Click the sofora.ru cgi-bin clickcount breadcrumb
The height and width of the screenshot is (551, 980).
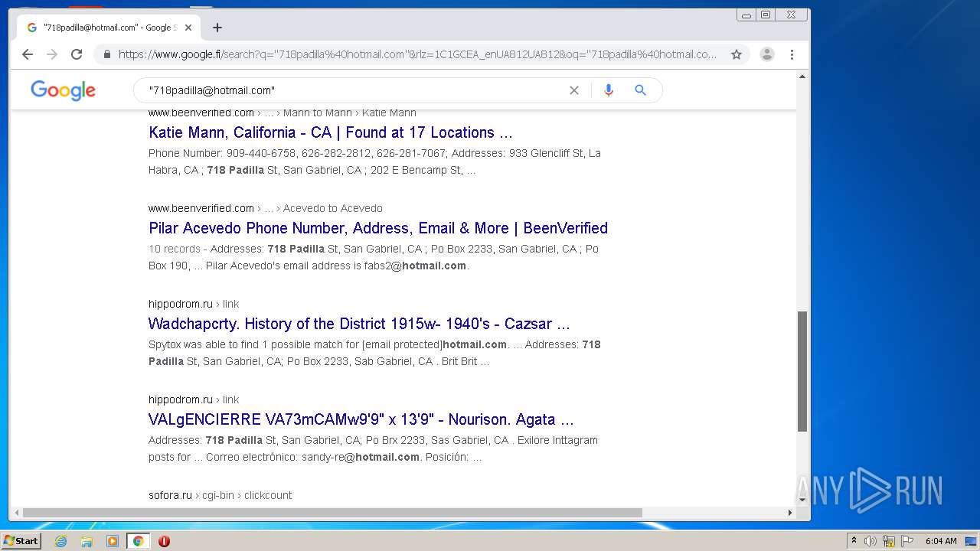(x=220, y=495)
